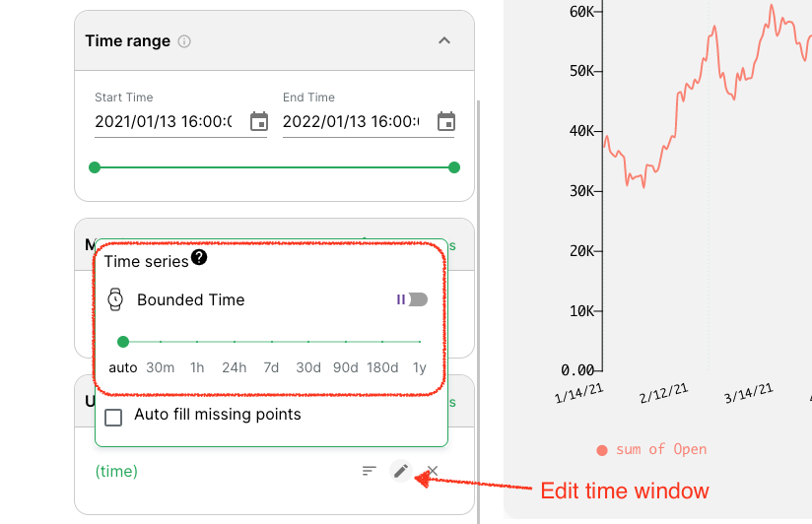Click the pencil edit time window icon
The height and width of the screenshot is (524, 812).
(400, 471)
